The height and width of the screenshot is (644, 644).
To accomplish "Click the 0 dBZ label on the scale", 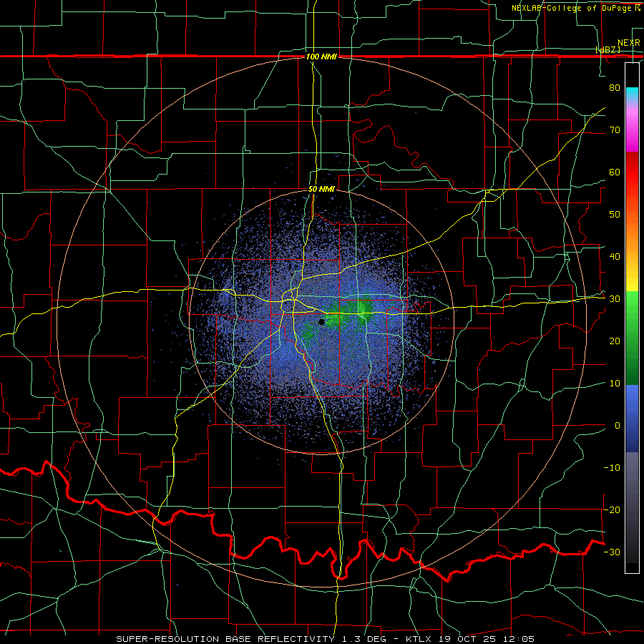I will point(618,426).
